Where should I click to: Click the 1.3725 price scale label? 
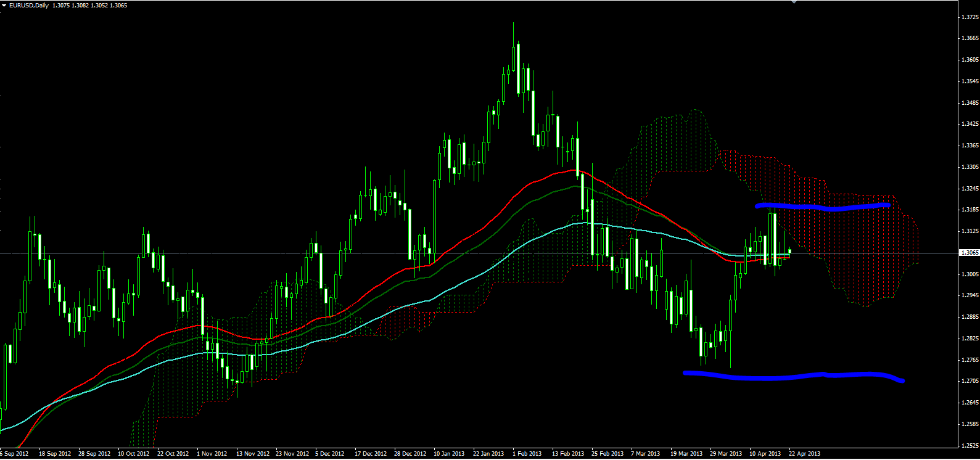click(970, 17)
